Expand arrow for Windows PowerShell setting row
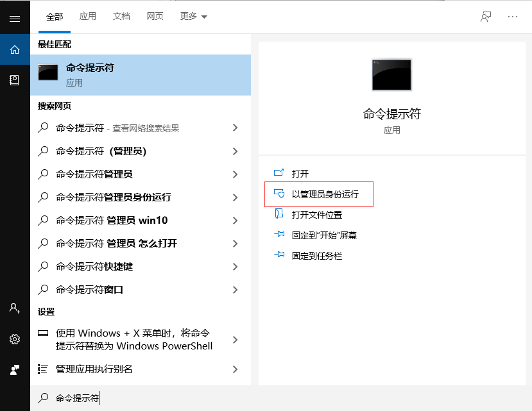 click(x=235, y=340)
